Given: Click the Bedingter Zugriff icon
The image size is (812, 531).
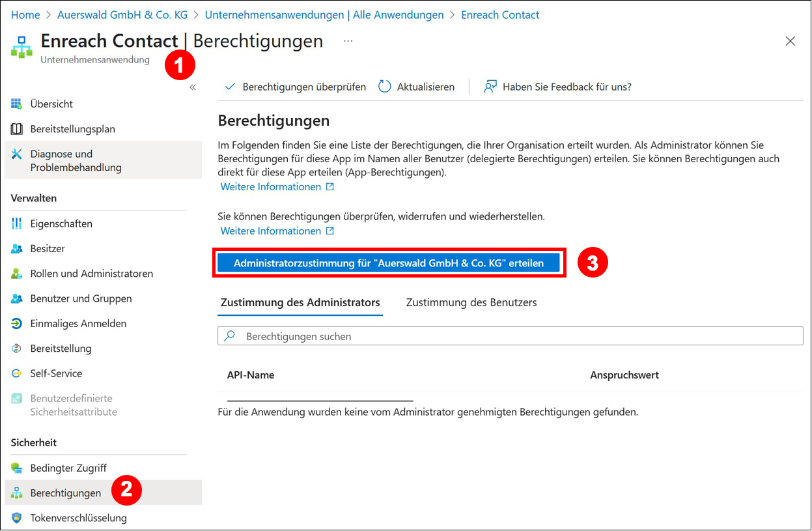Looking at the screenshot, I should point(17,468).
